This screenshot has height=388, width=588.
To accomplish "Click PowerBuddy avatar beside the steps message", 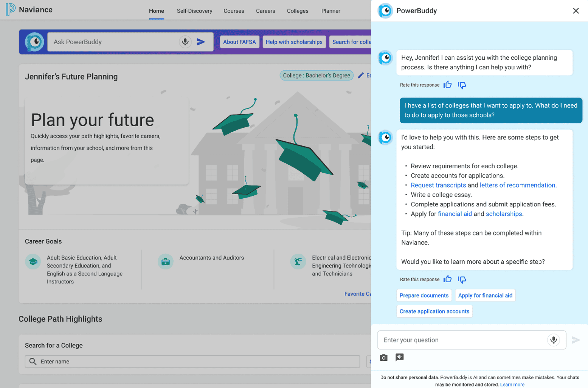I will [386, 138].
